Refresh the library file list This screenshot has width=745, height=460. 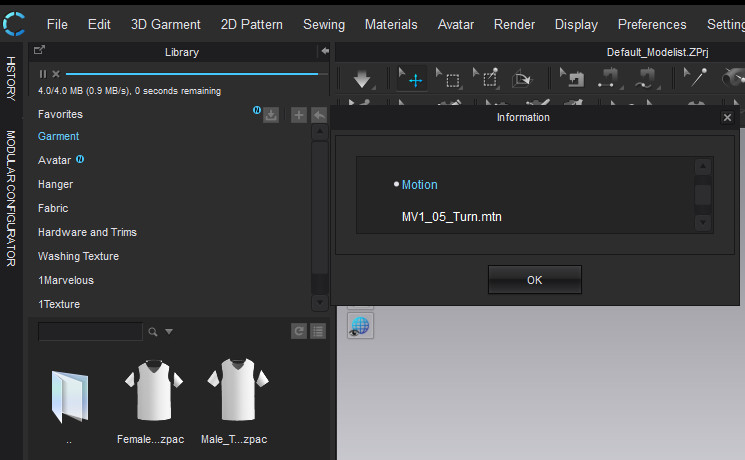click(x=298, y=331)
